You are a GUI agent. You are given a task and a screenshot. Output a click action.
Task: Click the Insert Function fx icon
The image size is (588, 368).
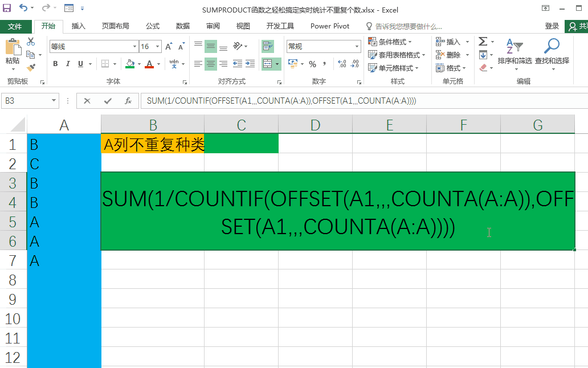pos(128,101)
